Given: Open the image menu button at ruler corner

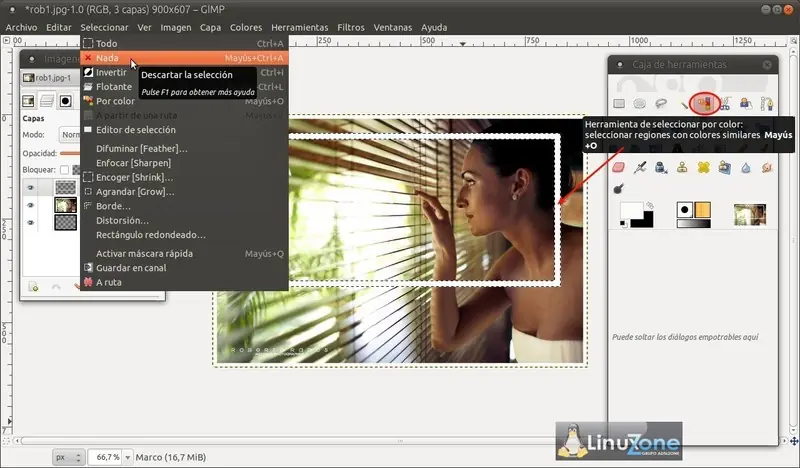Looking at the screenshot, I should point(6,40).
